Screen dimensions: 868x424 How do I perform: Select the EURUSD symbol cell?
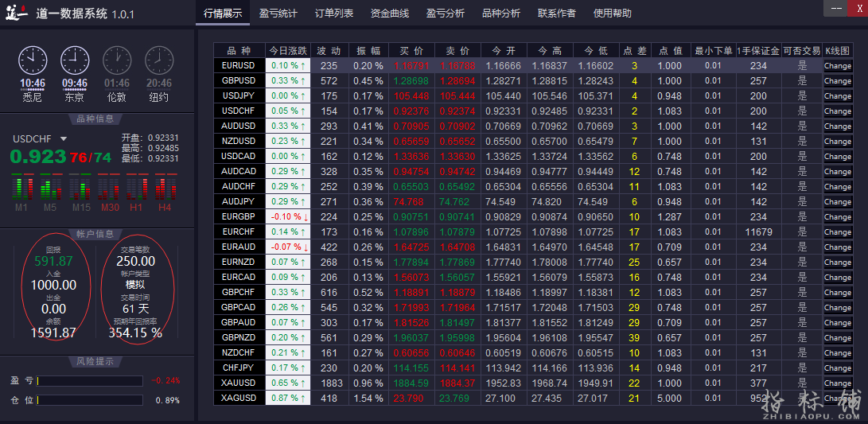pyautogui.click(x=239, y=66)
